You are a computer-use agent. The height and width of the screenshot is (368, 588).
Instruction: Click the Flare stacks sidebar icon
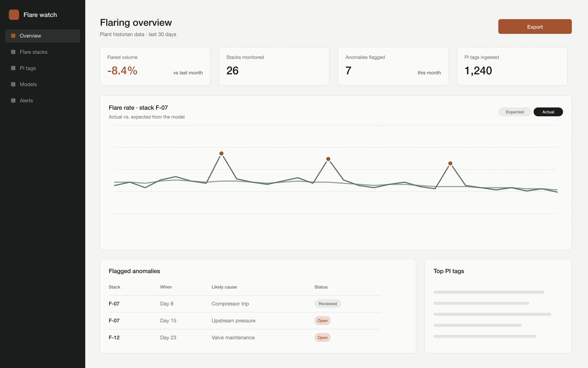coord(13,52)
